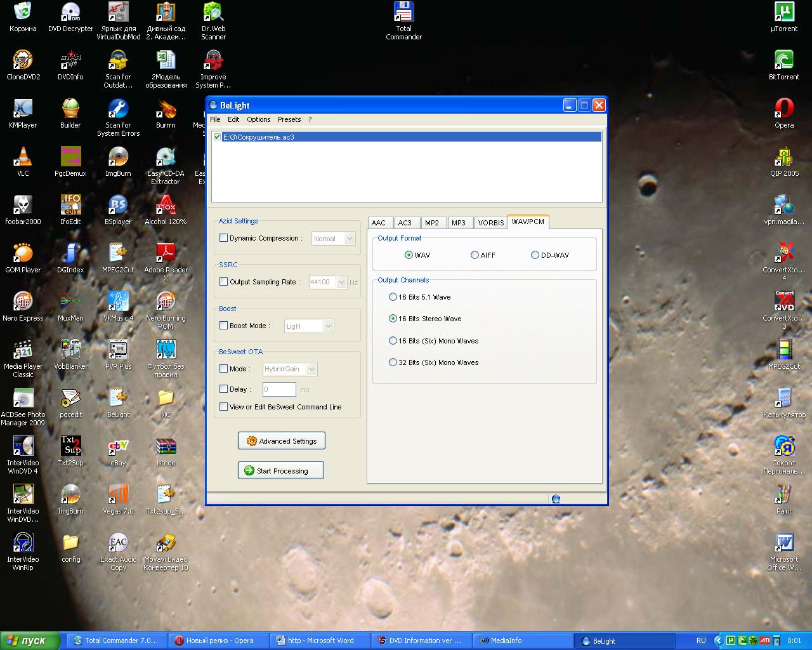The height and width of the screenshot is (650, 812).
Task: Select the ImgBurn icon beside PgcDemux
Action: (x=118, y=162)
